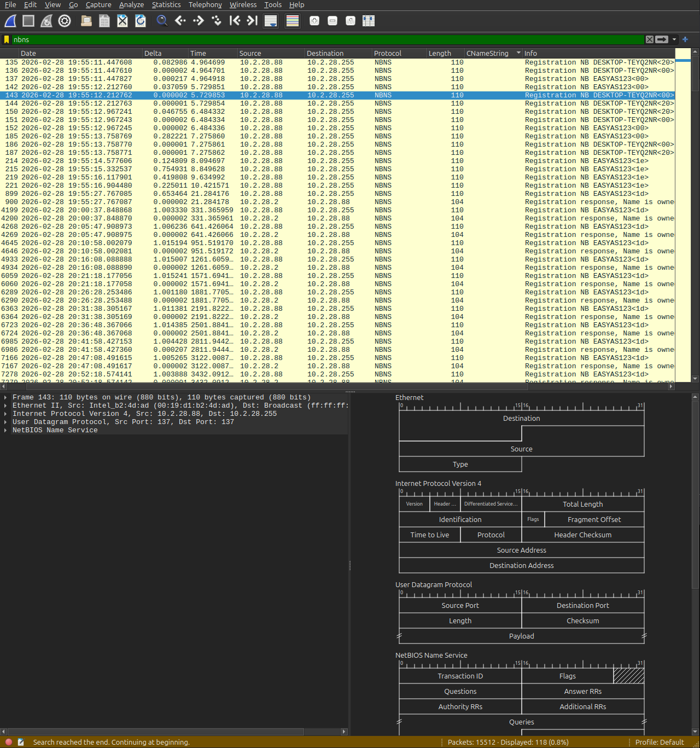Click the nbns display filter field
700x748 pixels.
tap(327, 39)
